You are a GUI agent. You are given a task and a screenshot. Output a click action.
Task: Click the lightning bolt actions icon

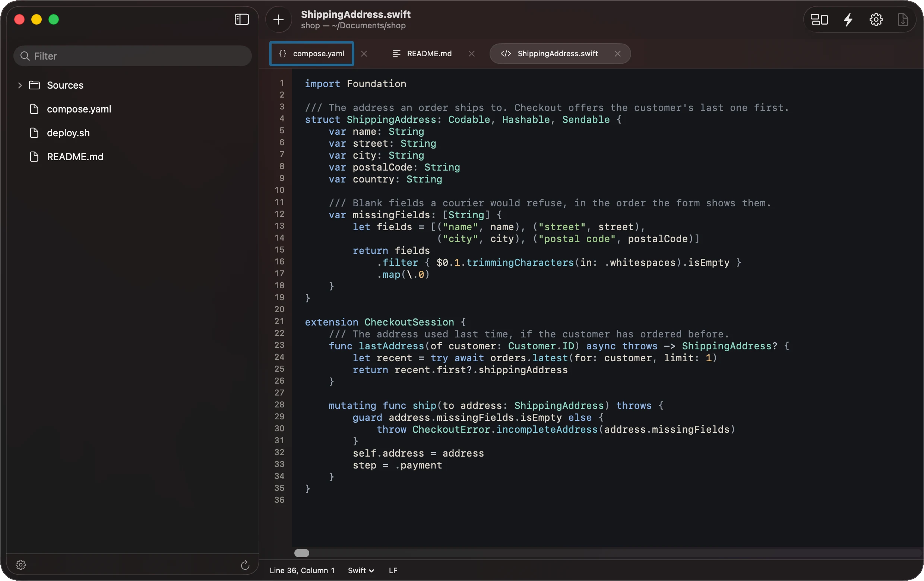click(x=848, y=19)
